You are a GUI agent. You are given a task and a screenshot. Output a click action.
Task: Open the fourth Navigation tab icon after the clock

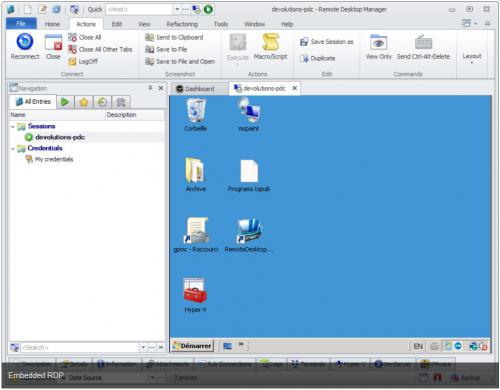(x=121, y=102)
